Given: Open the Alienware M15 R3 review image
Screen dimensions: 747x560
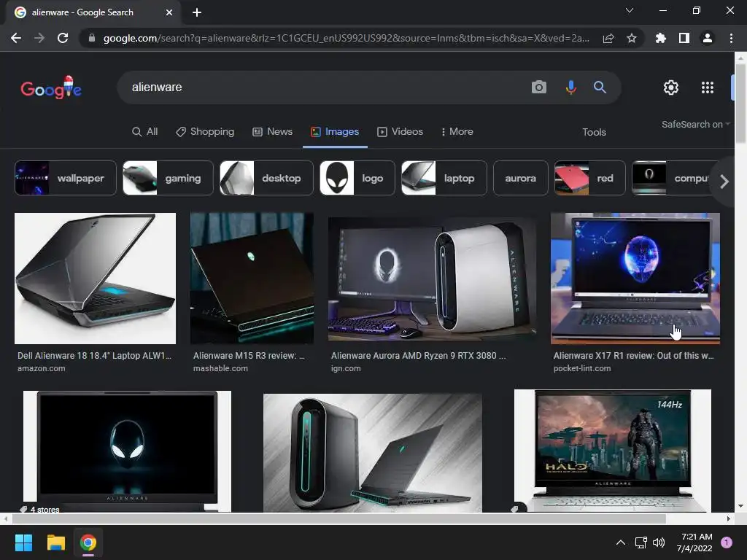Looking at the screenshot, I should click(252, 278).
